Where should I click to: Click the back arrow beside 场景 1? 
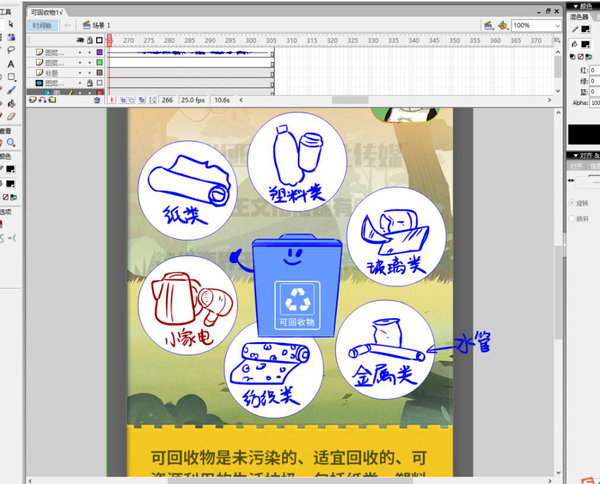pos(69,24)
